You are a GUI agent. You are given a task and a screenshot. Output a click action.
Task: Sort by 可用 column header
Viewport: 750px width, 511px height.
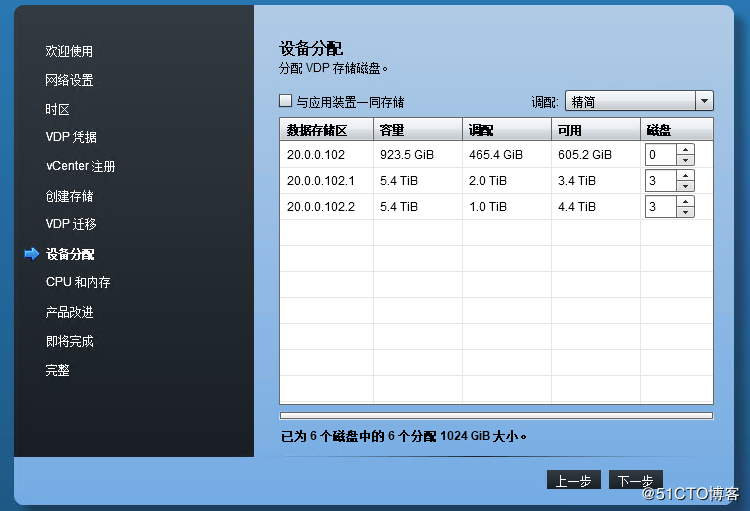tap(596, 130)
